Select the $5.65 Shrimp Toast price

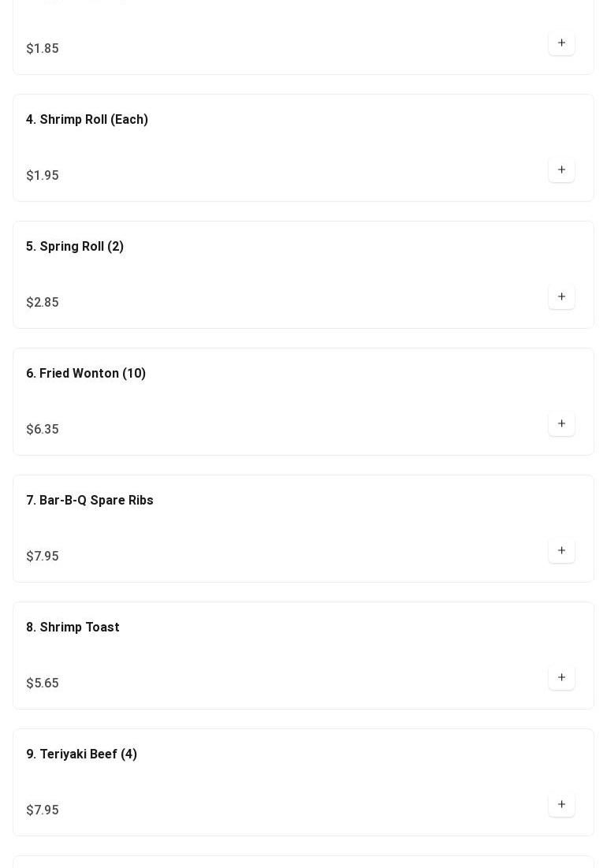43,684
